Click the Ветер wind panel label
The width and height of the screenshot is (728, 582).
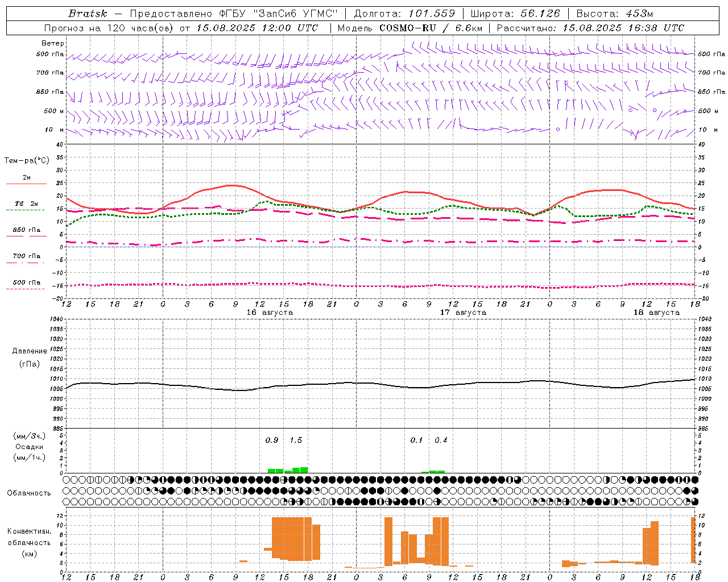53,43
